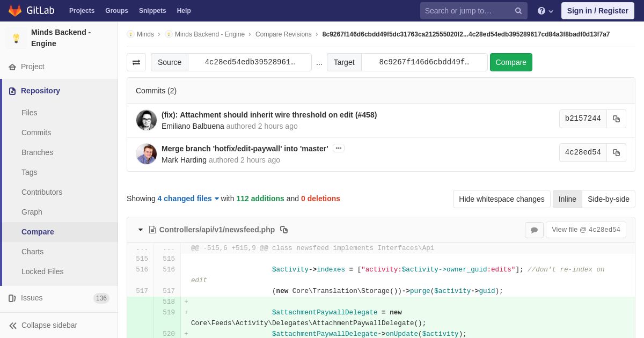
Task: Collapse the newsfeed.php diff
Action: [x=141, y=230]
